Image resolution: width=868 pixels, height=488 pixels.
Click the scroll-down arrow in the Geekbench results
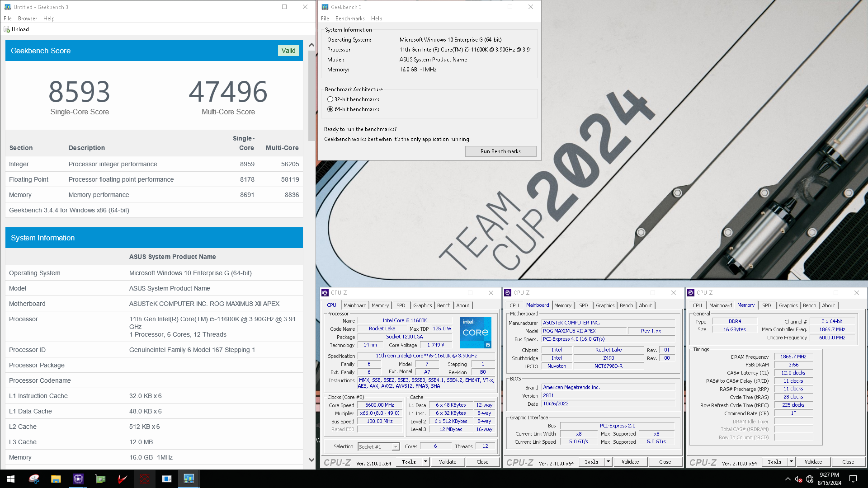click(x=311, y=460)
